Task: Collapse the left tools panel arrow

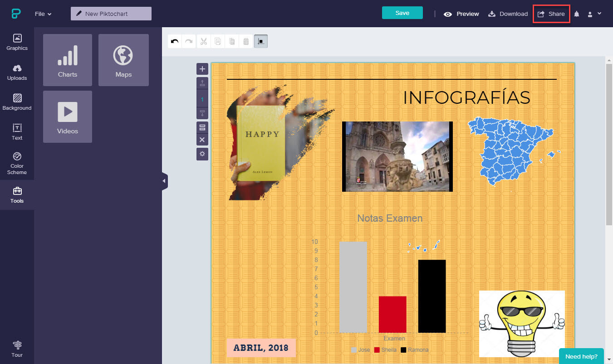Action: click(164, 181)
